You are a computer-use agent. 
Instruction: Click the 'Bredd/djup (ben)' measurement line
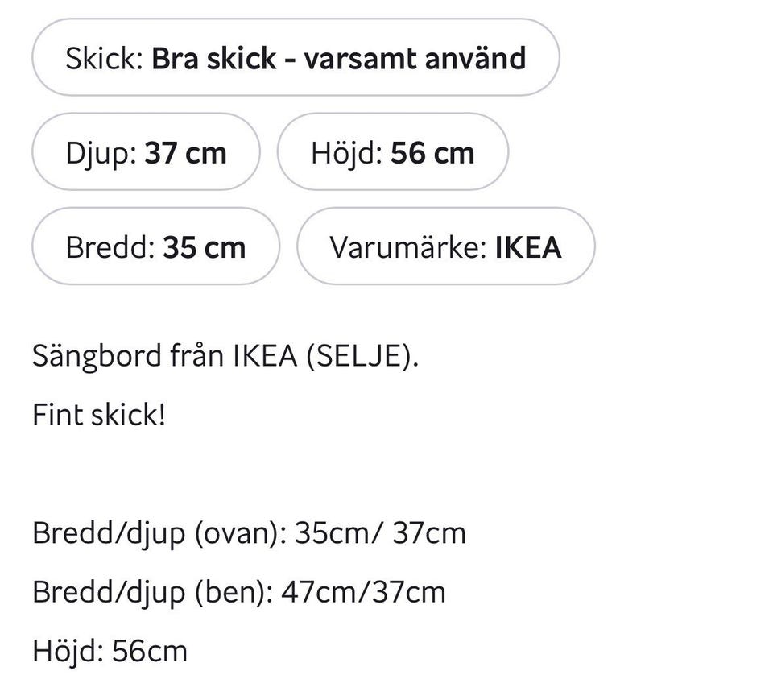coord(238,592)
